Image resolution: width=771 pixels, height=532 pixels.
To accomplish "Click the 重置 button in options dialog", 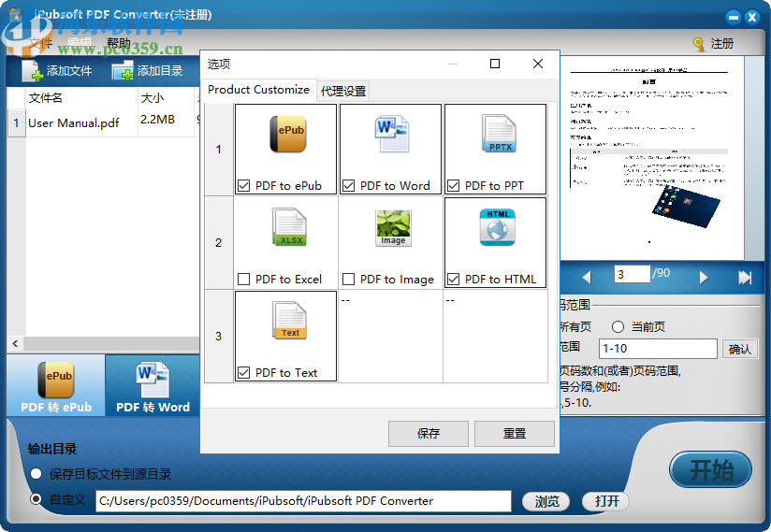I will (515, 433).
